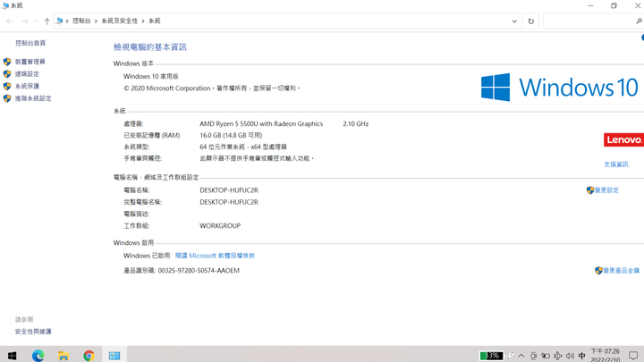
Task: Click the shield icon beside 系統保護
Action: 7,86
